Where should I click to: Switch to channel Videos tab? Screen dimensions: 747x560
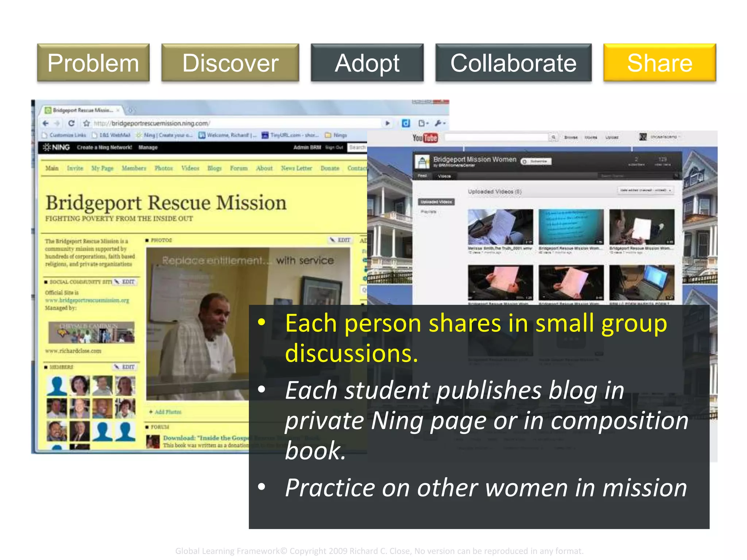pos(444,176)
